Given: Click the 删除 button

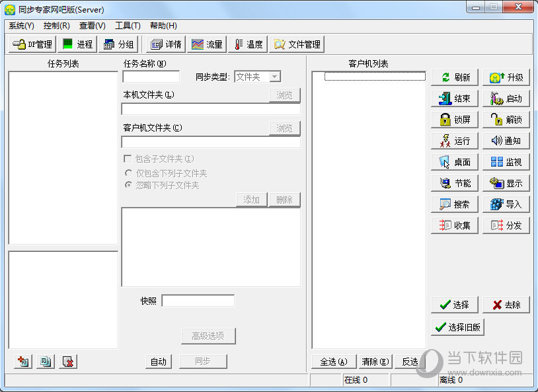Looking at the screenshot, I should tap(284, 200).
